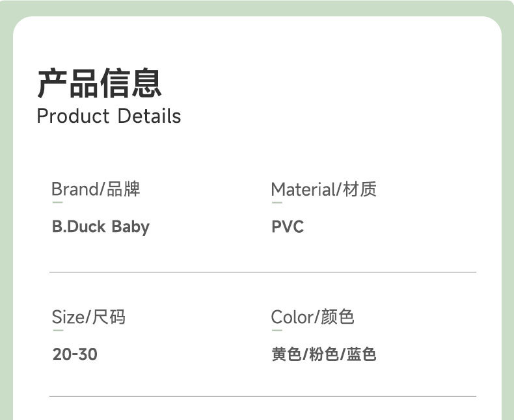Screen dimensions: 514x420
Task: Choose the 粉色 color option text
Action: [323, 354]
